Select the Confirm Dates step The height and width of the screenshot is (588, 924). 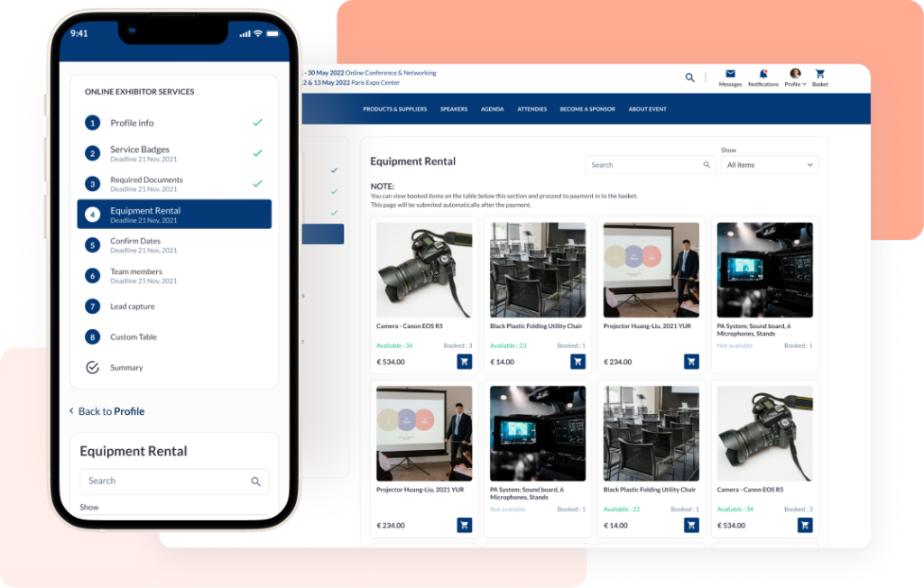tap(174, 245)
